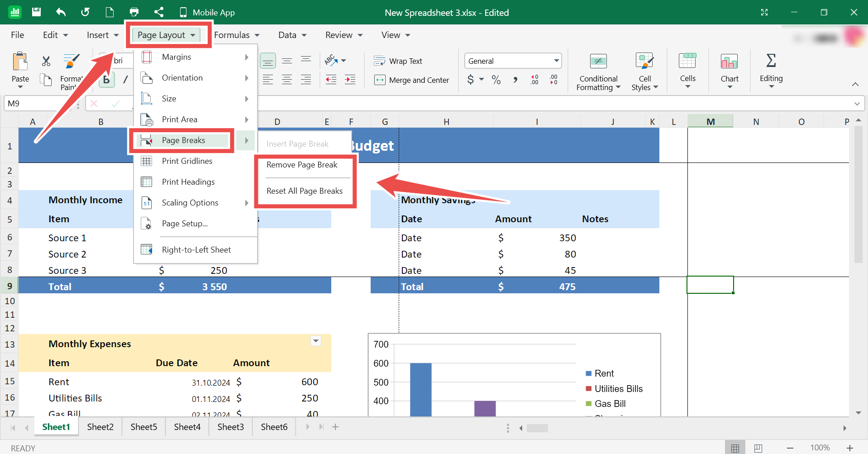Switch to Sheet4 tab
The height and width of the screenshot is (454, 868).
click(x=187, y=427)
